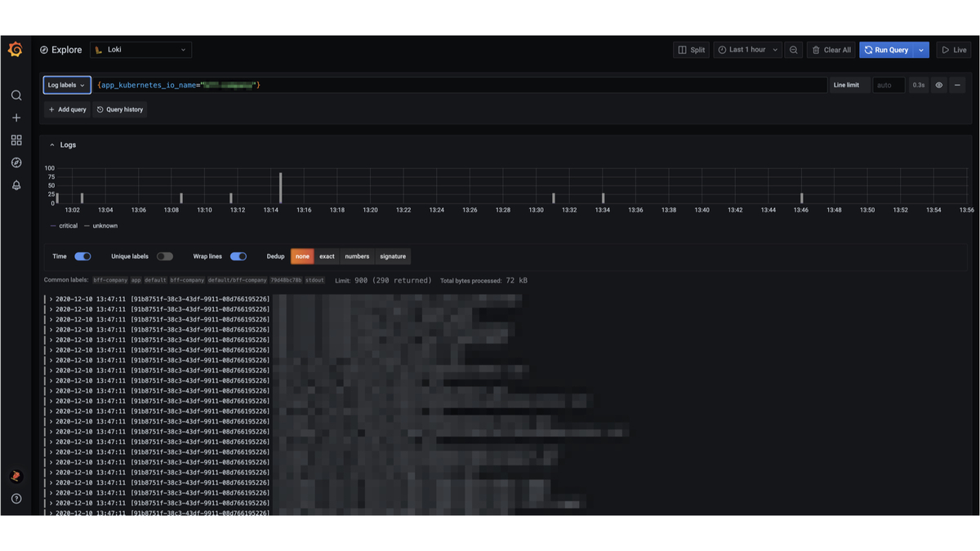Click the LogQL query input field
The height and width of the screenshot is (551, 980).
(460, 85)
